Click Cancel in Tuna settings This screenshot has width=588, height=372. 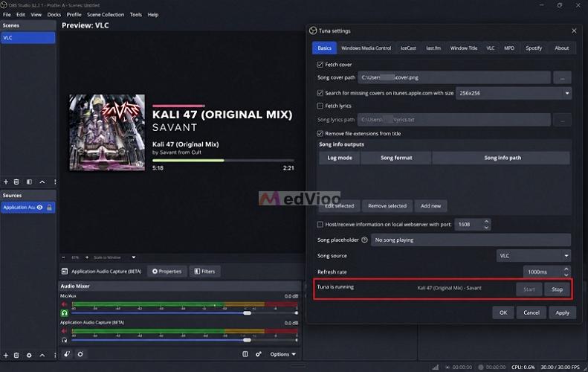532,312
